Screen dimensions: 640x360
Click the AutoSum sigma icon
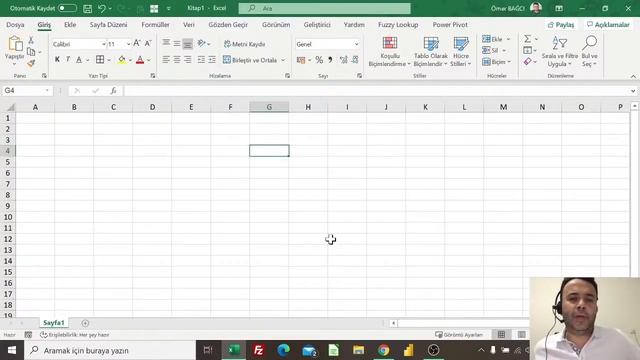(x=528, y=39)
